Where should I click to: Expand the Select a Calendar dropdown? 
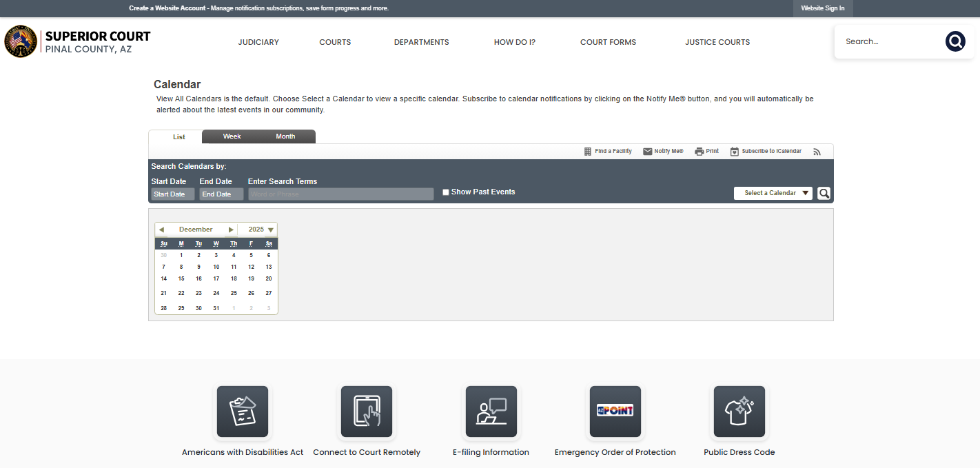[773, 193]
